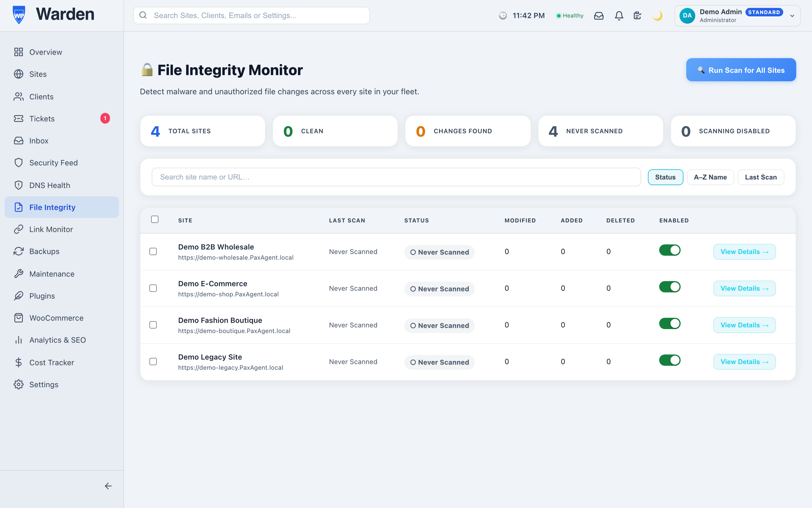View Details for Demo E-Commerce

tap(744, 288)
